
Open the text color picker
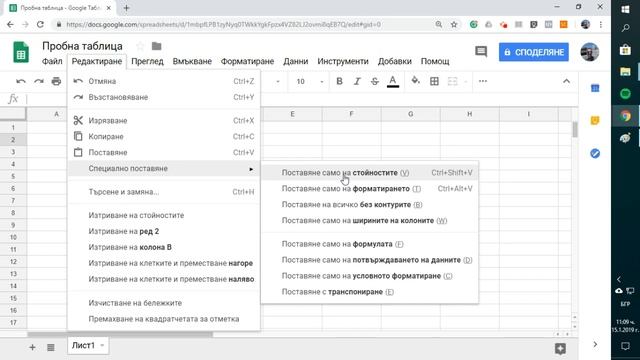(x=393, y=81)
